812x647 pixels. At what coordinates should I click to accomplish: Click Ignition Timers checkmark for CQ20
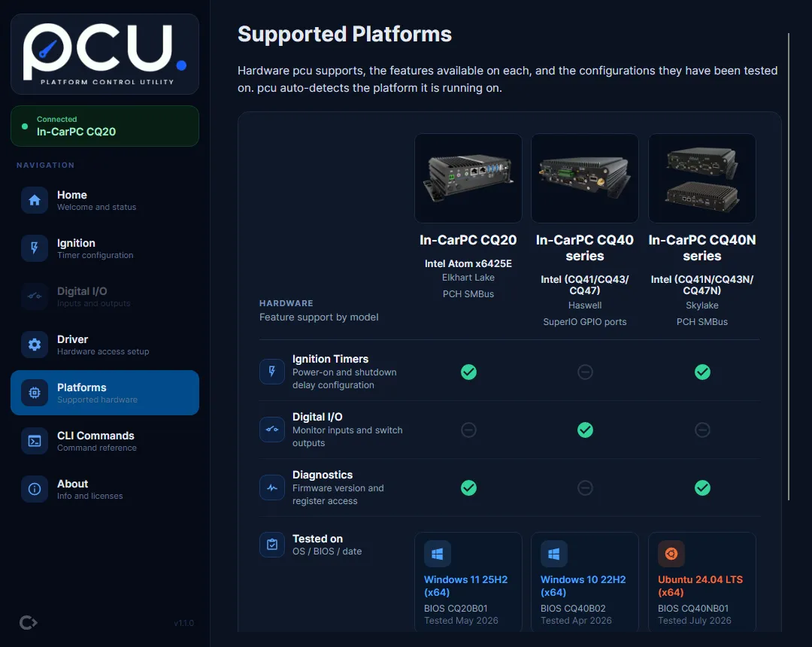468,372
